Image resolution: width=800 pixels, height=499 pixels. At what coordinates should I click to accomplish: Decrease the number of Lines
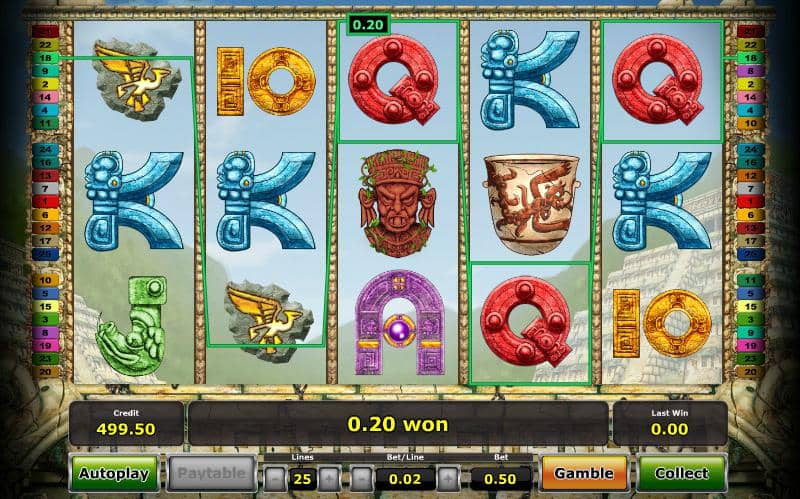[x=276, y=479]
